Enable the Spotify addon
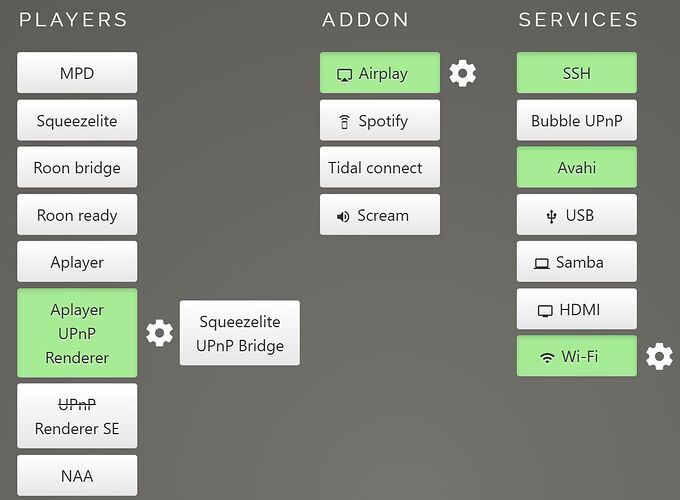The width and height of the screenshot is (680, 500). click(380, 120)
